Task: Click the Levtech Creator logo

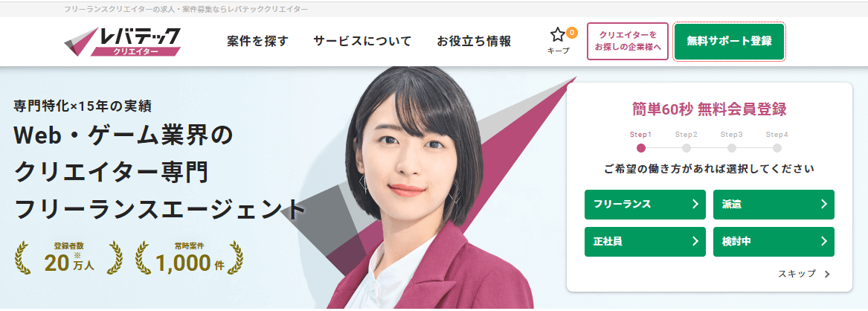Action: [123, 42]
